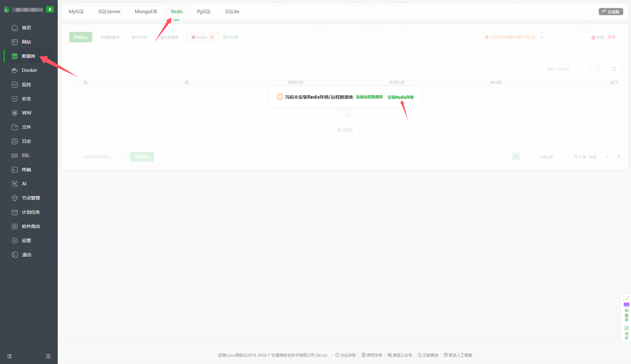Collapse the sidebar with bottom-left menu icon
Image resolution: width=631 pixels, height=364 pixels.
pyautogui.click(x=9, y=356)
